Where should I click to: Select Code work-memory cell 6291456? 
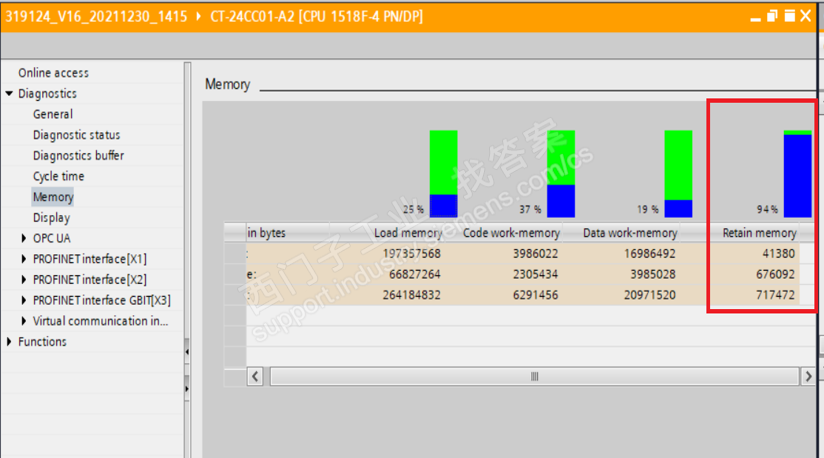(535, 295)
